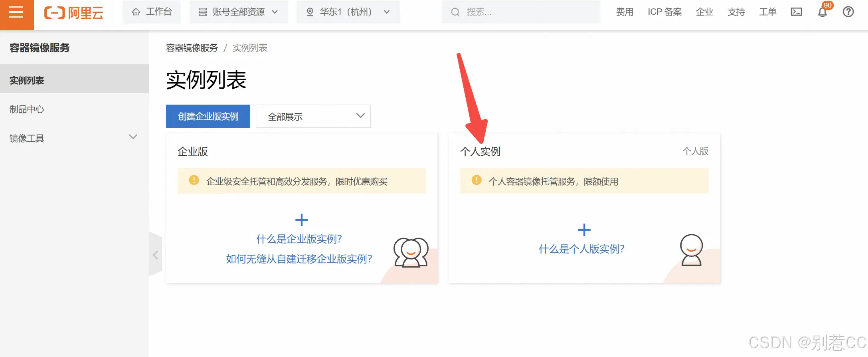This screenshot has width=868, height=357.
Task: Open the 工单 top menu
Action: [x=768, y=12]
